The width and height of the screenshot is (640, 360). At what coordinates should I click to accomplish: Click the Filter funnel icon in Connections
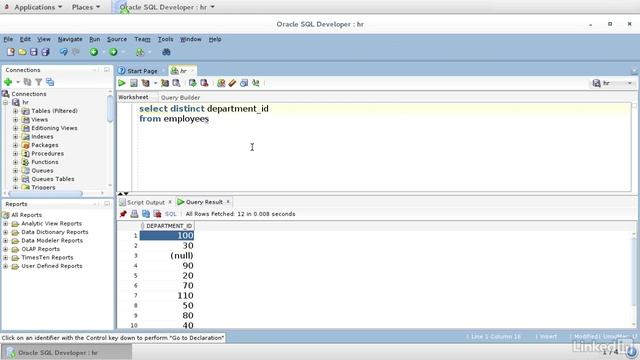[38, 82]
